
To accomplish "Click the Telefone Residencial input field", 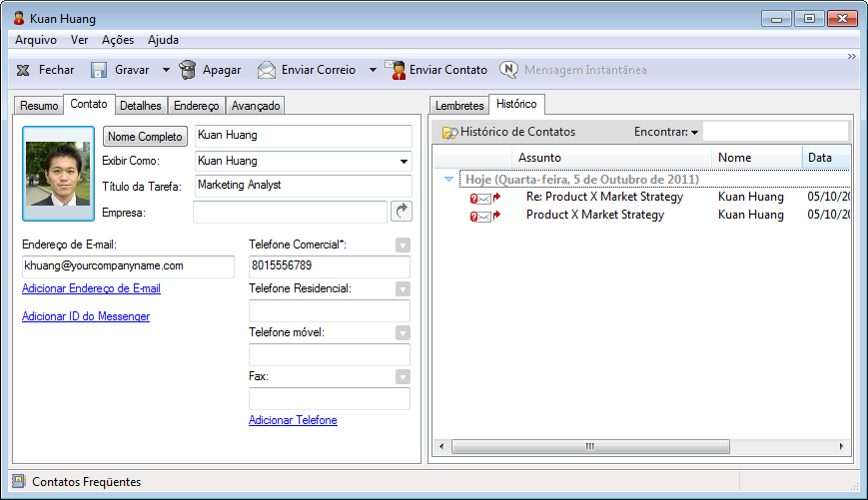I will tap(330, 310).
